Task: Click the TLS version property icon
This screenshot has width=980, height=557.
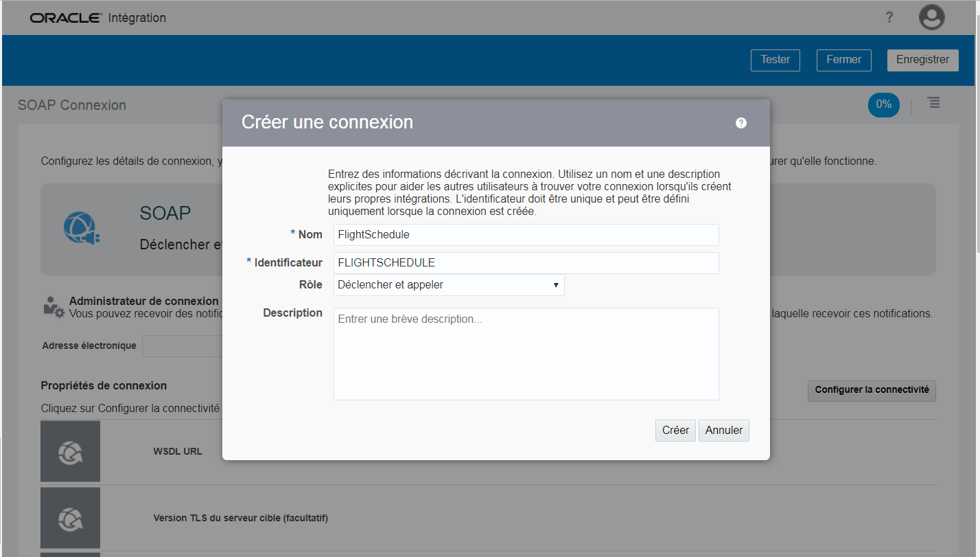Action: (x=70, y=517)
